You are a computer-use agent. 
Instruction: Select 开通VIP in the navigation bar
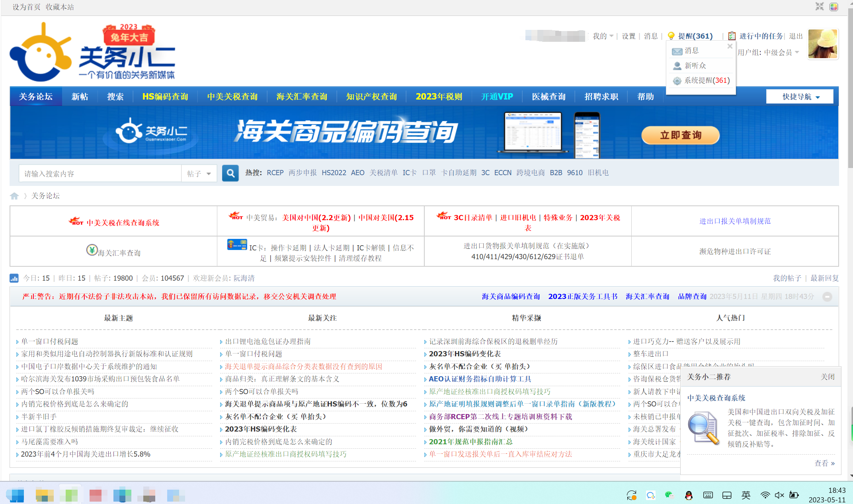[x=497, y=97]
